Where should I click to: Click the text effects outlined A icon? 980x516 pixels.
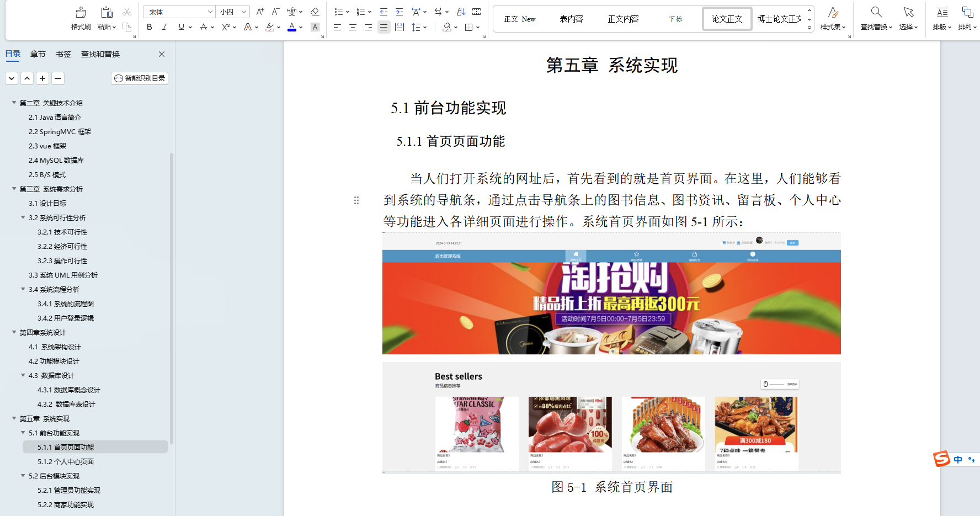tap(248, 27)
